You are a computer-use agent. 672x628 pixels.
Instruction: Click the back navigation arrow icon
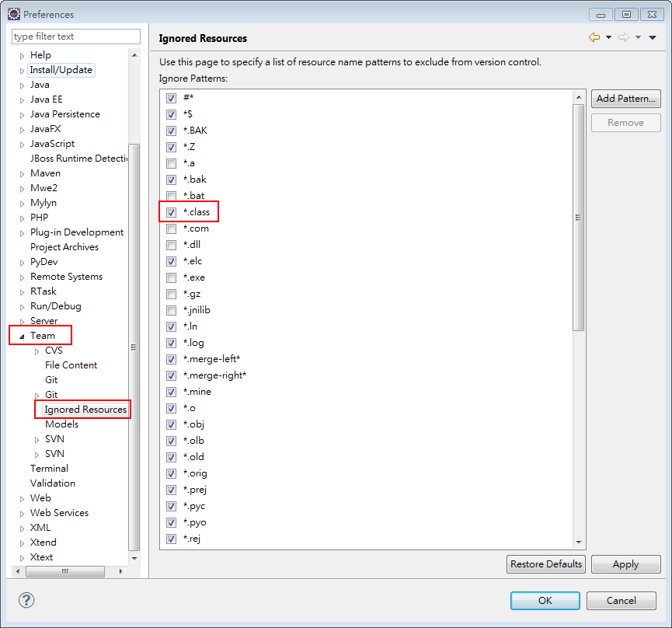(x=594, y=38)
